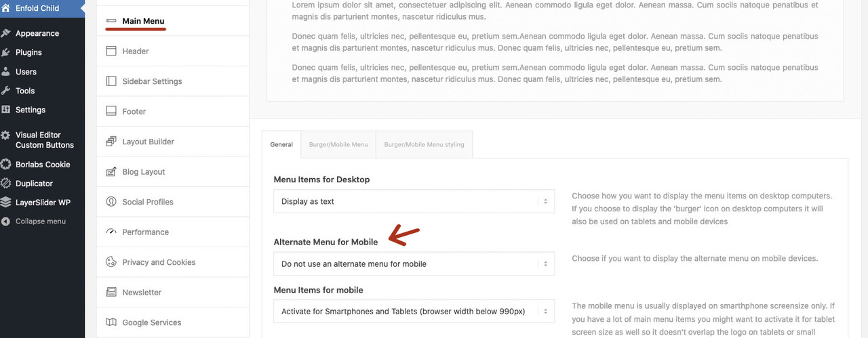Click the 'Menu Items for mobile' label
The width and height of the screenshot is (868, 338).
pyautogui.click(x=318, y=290)
